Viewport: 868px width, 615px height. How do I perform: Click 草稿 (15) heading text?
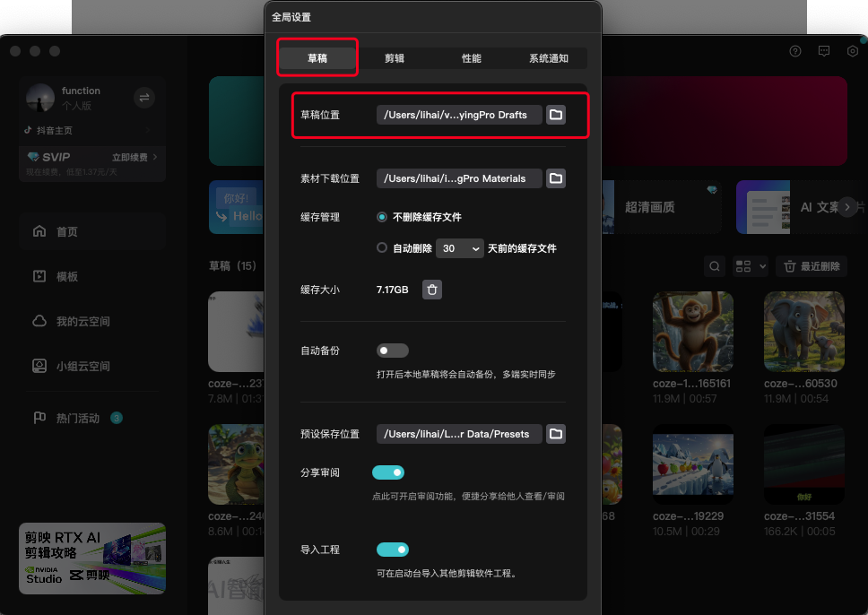[232, 266]
